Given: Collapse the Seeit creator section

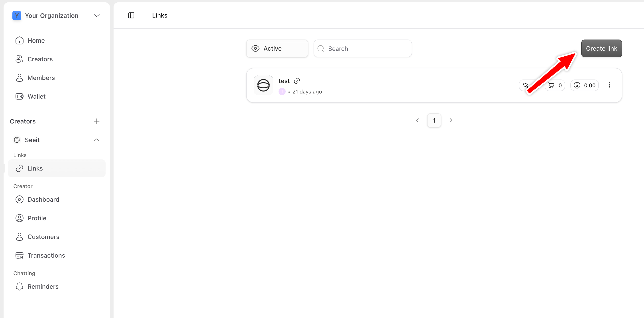Looking at the screenshot, I should [96, 140].
